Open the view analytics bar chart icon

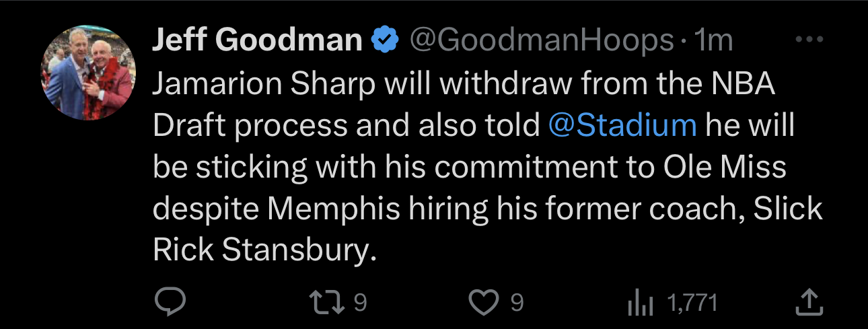tap(640, 303)
